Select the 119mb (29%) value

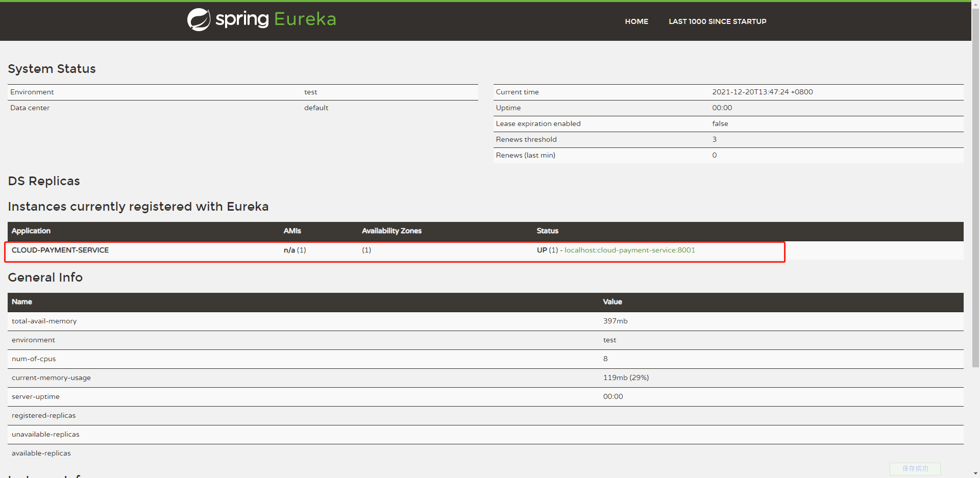pos(626,378)
